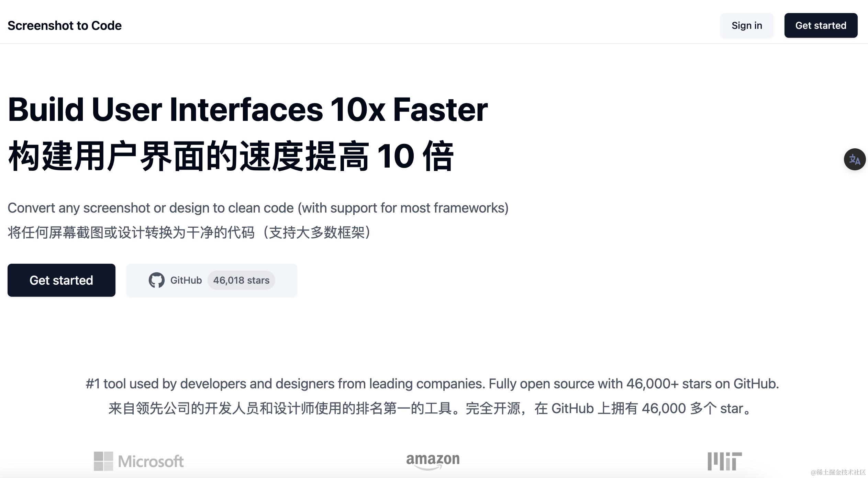868x478 pixels.
Task: Click the hero Get started button
Action: pyautogui.click(x=62, y=280)
